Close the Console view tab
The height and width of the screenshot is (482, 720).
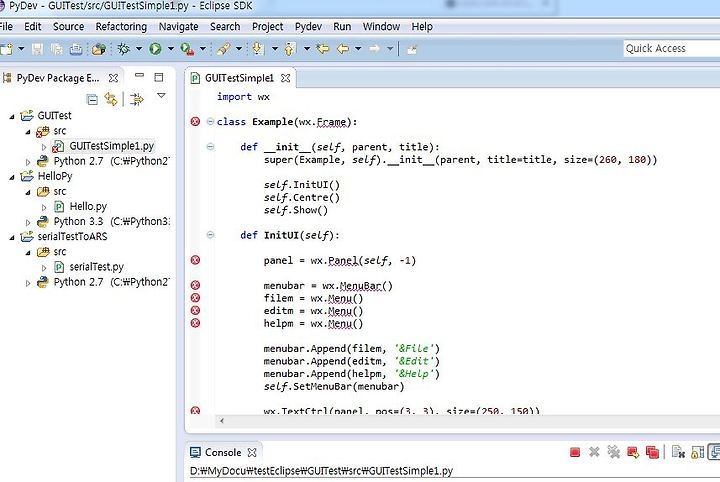tap(252, 453)
